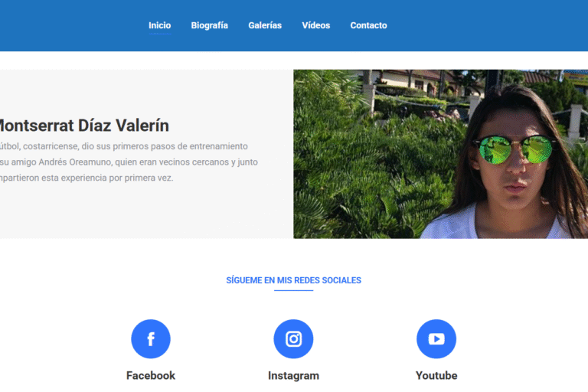Select Galerías in the top navigation
The height and width of the screenshot is (392, 588).
[265, 25]
